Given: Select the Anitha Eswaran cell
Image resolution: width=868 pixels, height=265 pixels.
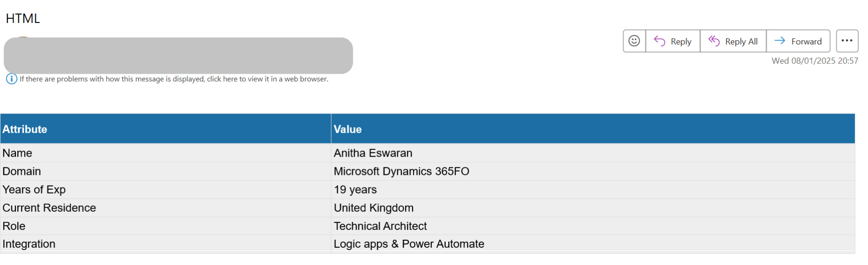Looking at the screenshot, I should 373,153.
